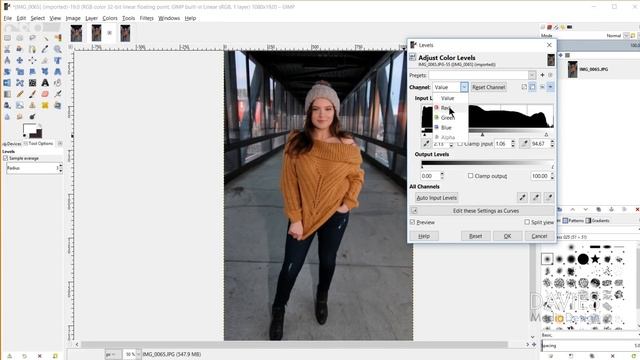
Task: Select the Zoom magnifier tool
Action: pyautogui.click(x=58, y=49)
